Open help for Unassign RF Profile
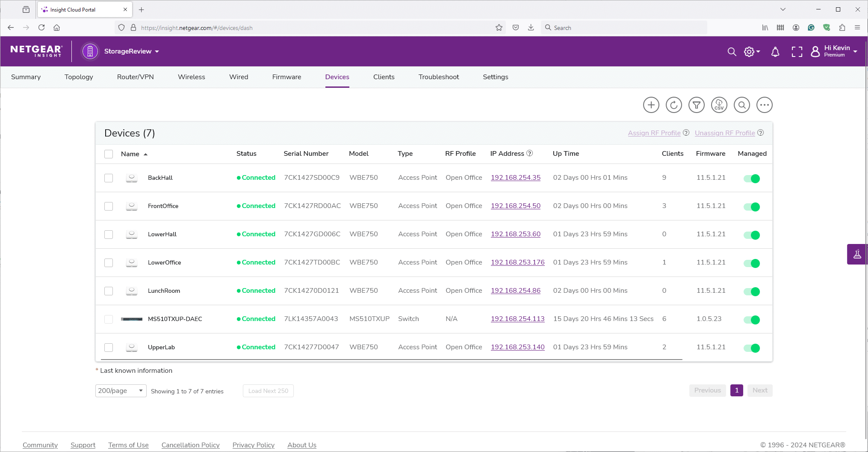 coord(760,133)
